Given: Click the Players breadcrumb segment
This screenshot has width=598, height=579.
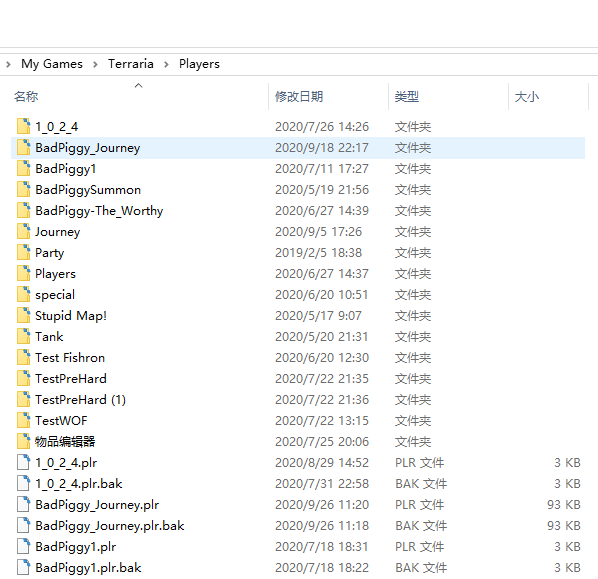Looking at the screenshot, I should [199, 64].
